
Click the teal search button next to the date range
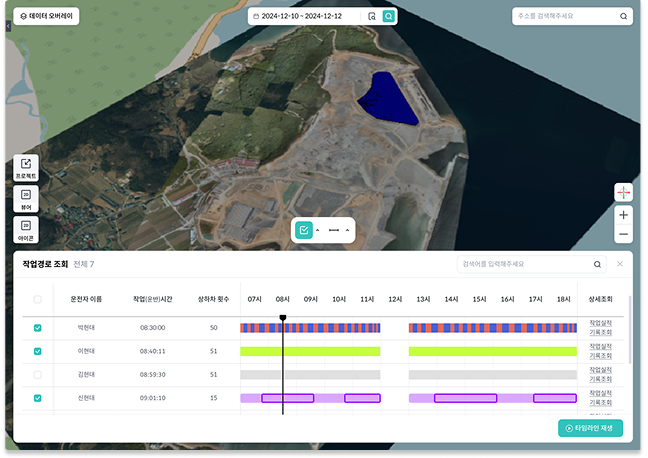tap(388, 16)
